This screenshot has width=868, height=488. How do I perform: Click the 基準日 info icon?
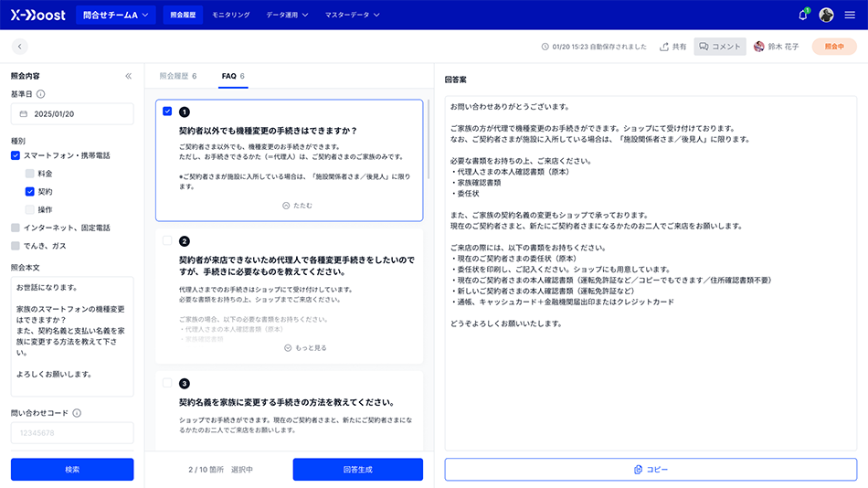pyautogui.click(x=41, y=94)
